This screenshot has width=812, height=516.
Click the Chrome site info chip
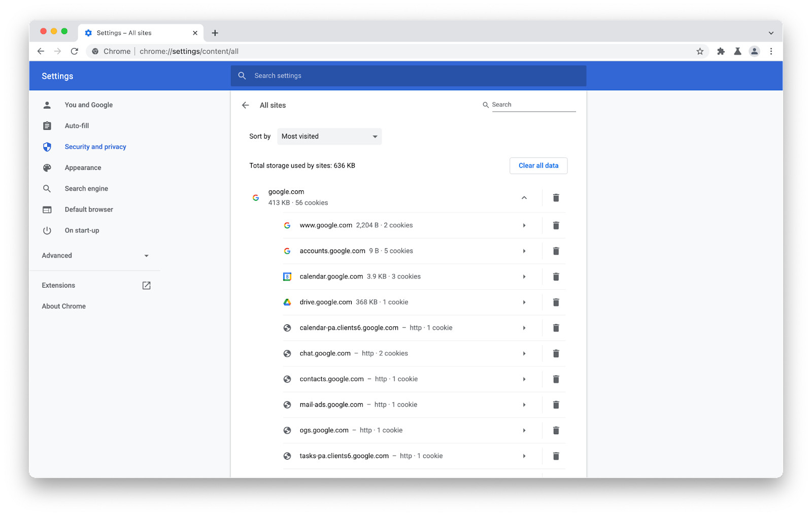click(x=112, y=51)
